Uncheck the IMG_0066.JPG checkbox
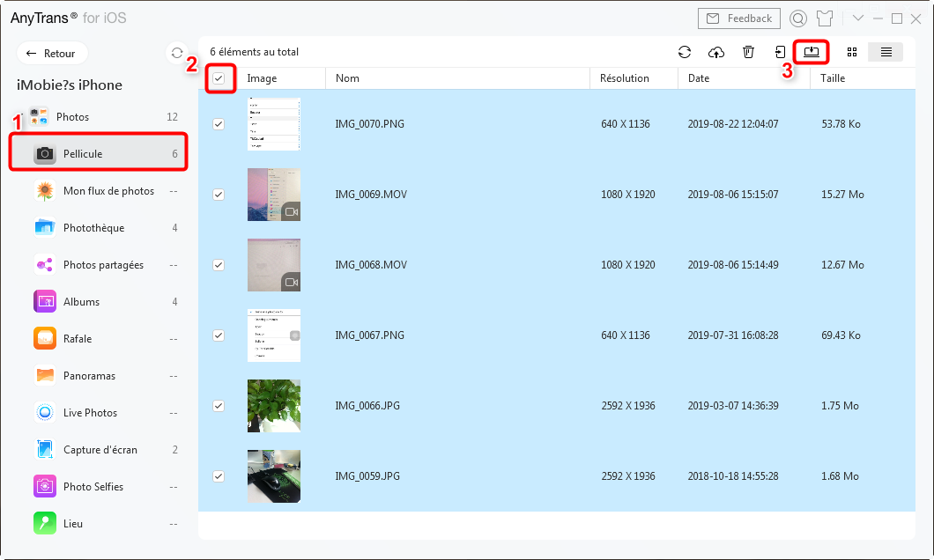The height and width of the screenshot is (560, 934). pyautogui.click(x=219, y=406)
